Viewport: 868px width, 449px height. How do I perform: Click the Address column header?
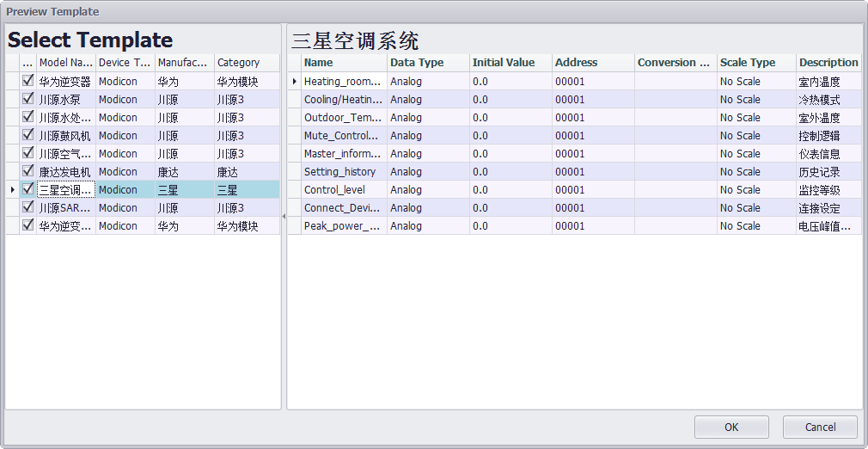pos(592,63)
